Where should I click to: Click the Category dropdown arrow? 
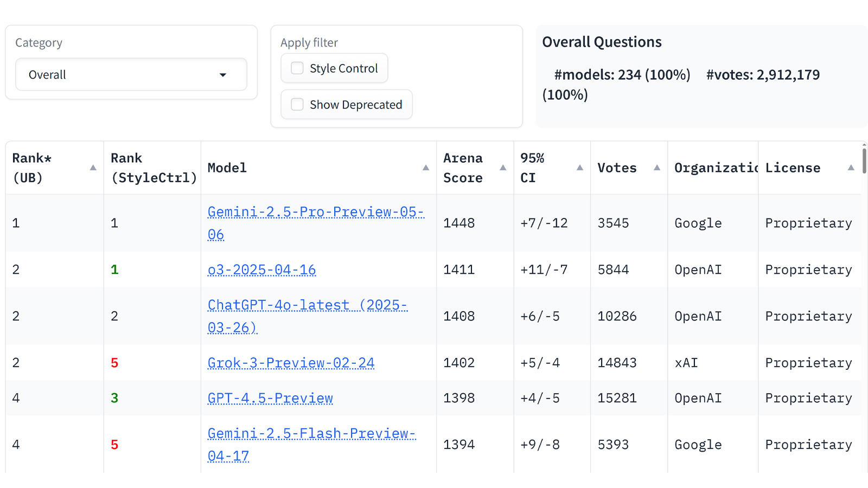(222, 75)
